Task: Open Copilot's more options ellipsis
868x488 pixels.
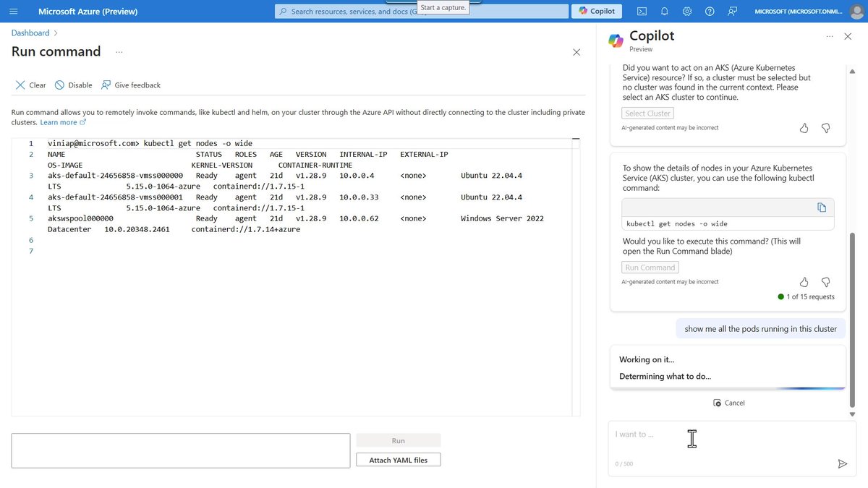Action: [x=830, y=35]
